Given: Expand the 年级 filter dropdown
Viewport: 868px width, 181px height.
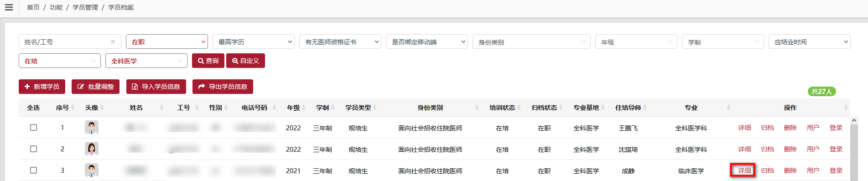Looking at the screenshot, I should coord(636,42).
